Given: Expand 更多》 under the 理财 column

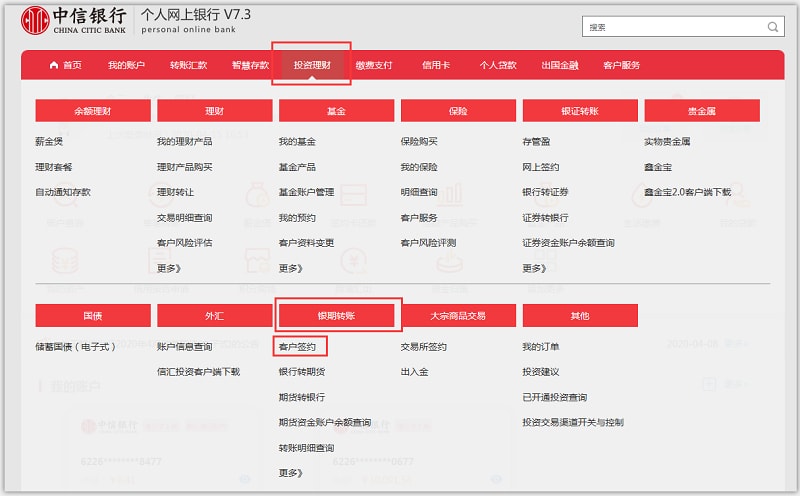Looking at the screenshot, I should (169, 268).
